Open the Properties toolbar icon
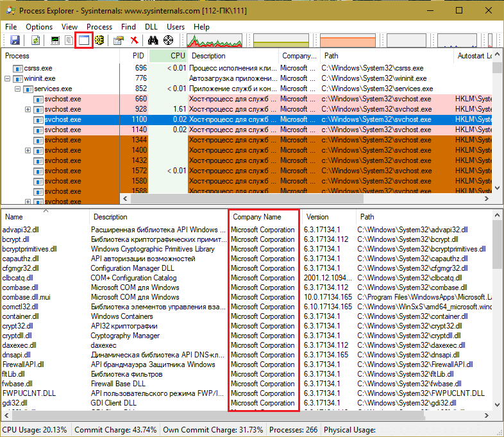Image resolution: width=504 pixels, height=437 pixels. tap(118, 40)
